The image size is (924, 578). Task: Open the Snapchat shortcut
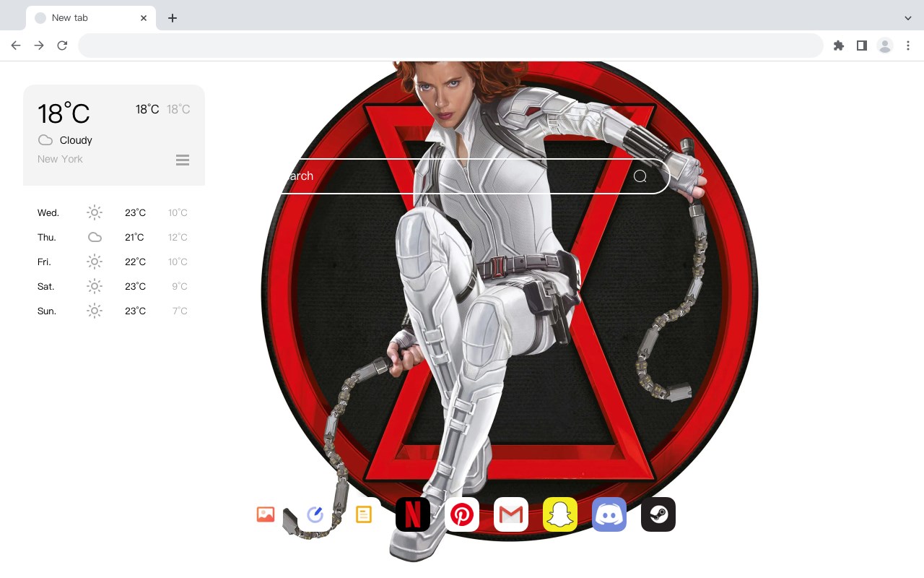click(560, 514)
